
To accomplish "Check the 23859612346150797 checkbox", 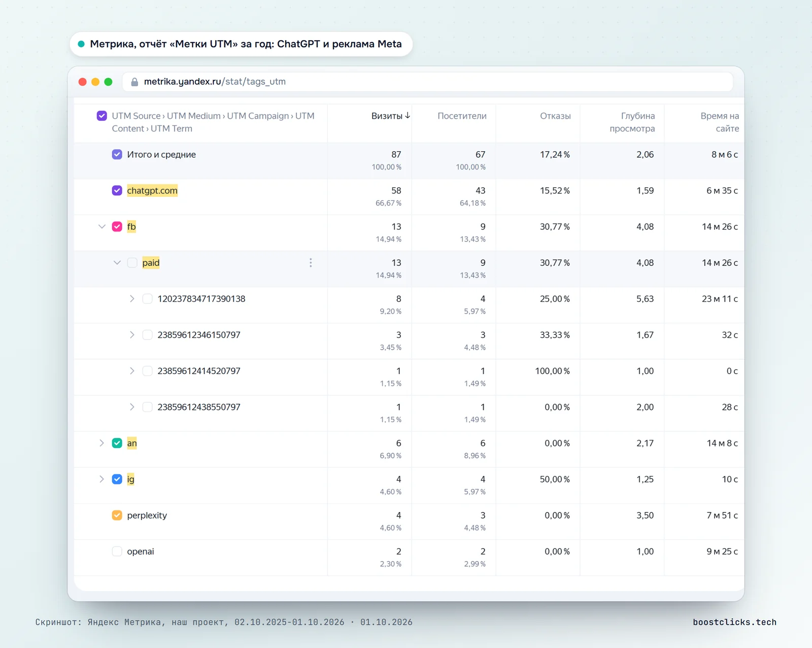I will 147,335.
